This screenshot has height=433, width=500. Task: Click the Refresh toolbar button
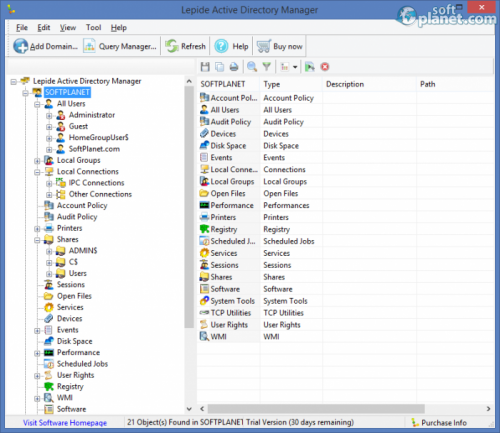coord(186,46)
